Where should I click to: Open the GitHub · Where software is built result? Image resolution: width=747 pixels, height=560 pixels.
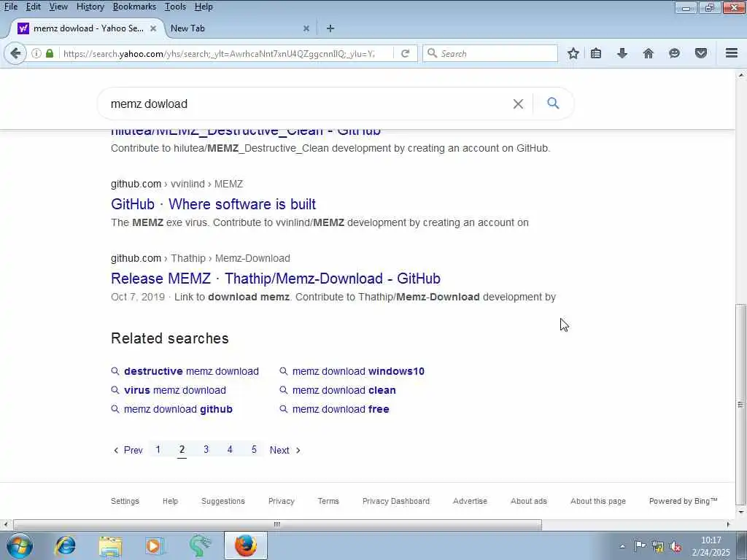(x=213, y=204)
